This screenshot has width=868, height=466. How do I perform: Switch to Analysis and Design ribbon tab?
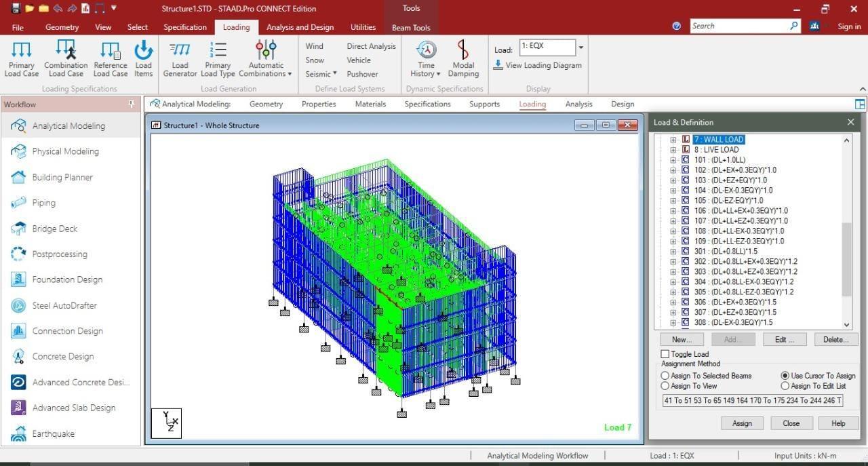pos(300,27)
